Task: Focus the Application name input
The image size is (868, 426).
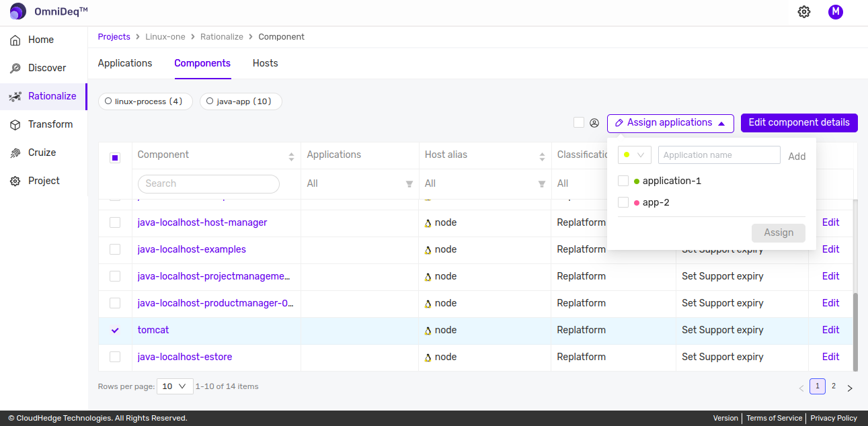Action: 719,155
